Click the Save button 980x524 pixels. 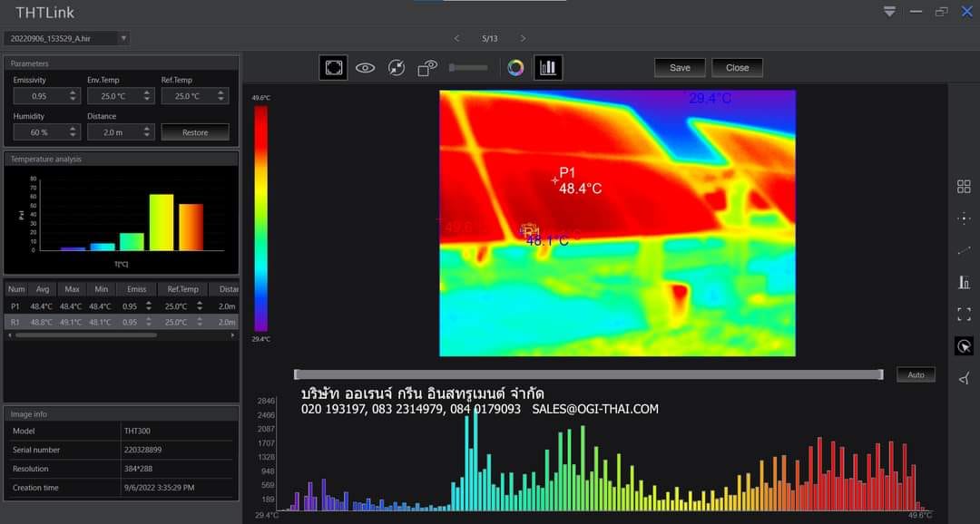680,68
